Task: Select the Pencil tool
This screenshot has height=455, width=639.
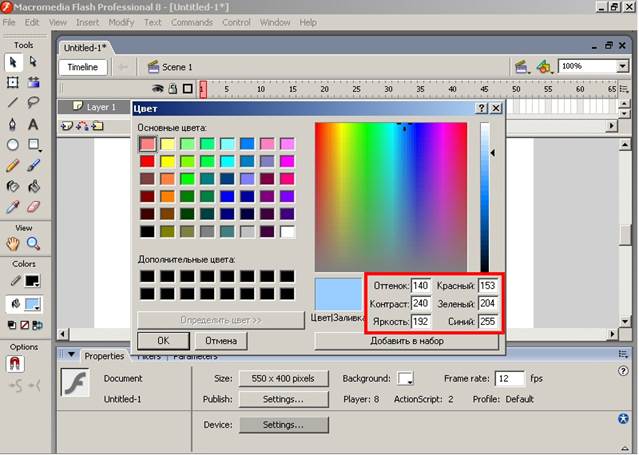Action: point(13,166)
